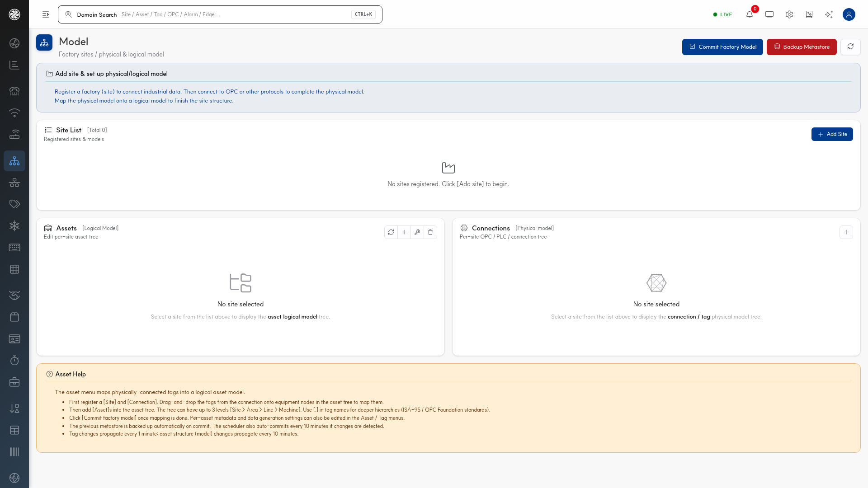The width and height of the screenshot is (868, 488).
Task: Click Commit Factory Model button
Action: pyautogui.click(x=722, y=47)
